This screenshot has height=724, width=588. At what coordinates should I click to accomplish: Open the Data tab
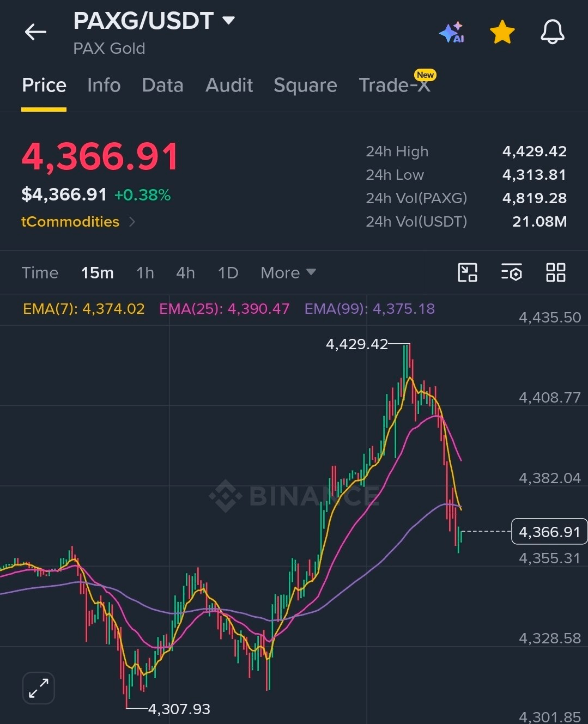(162, 86)
